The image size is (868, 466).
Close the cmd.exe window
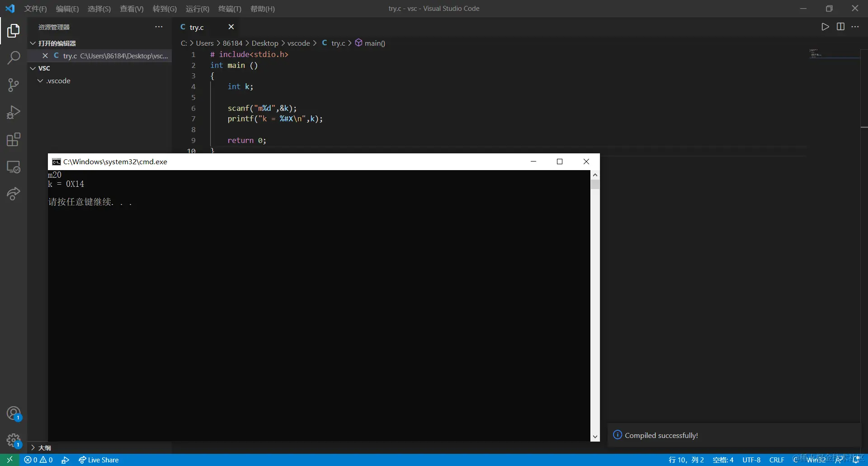point(586,162)
